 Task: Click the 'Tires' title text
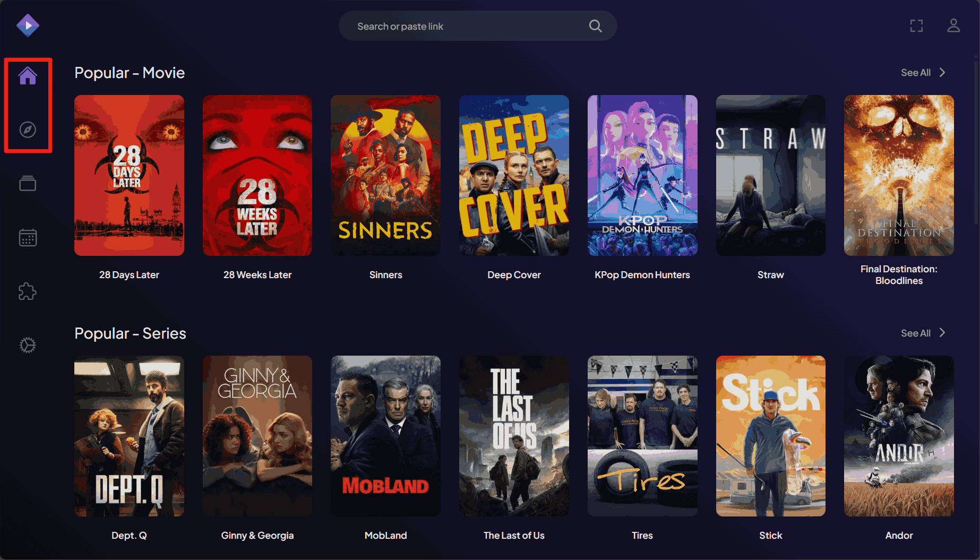(642, 536)
